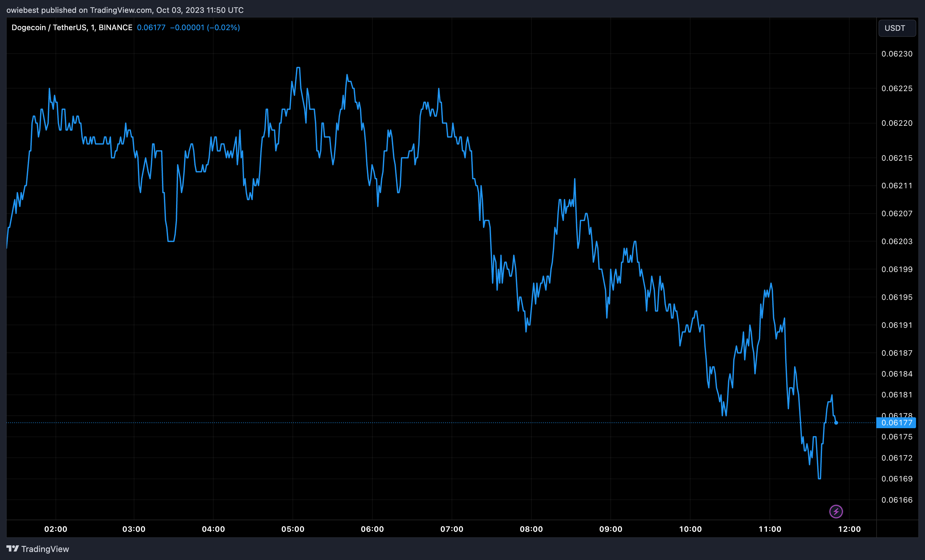Screen dimensions: 925x560
Task: Click the 0.06172 price axis label
Action: (897, 458)
